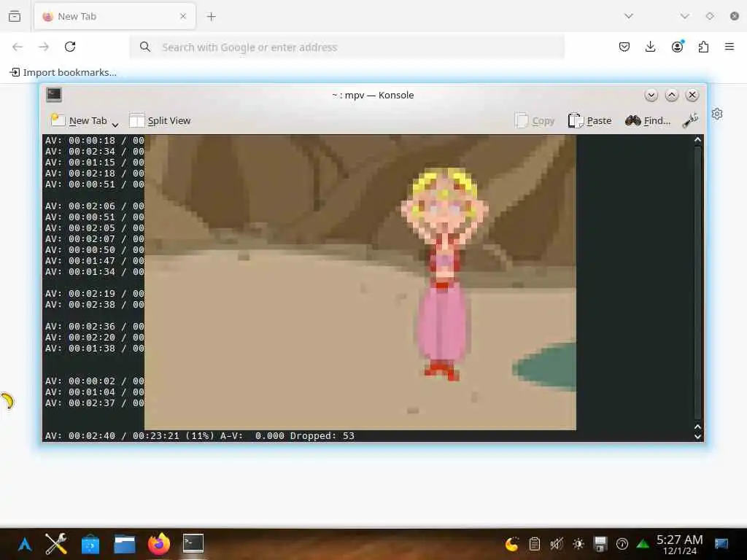Click show desktop icon in taskbar
The height and width of the screenshot is (560, 747).
(x=721, y=543)
